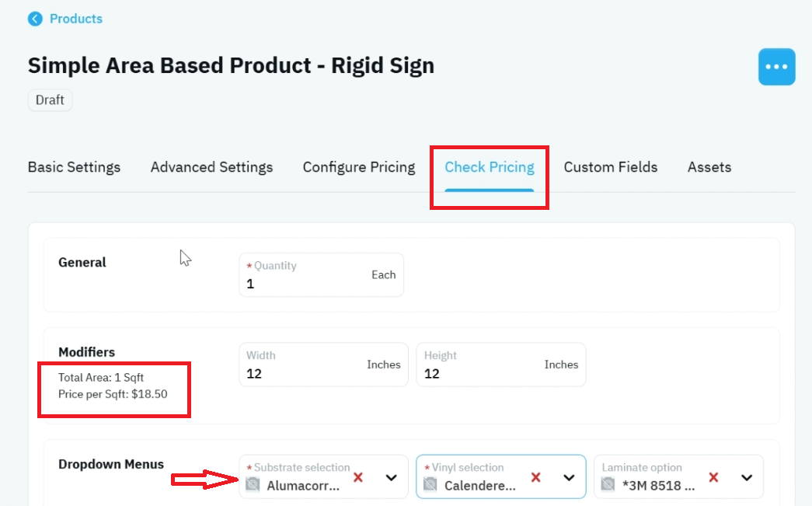Image resolution: width=812 pixels, height=506 pixels.
Task: Switch to the Assets tab
Action: pos(709,167)
